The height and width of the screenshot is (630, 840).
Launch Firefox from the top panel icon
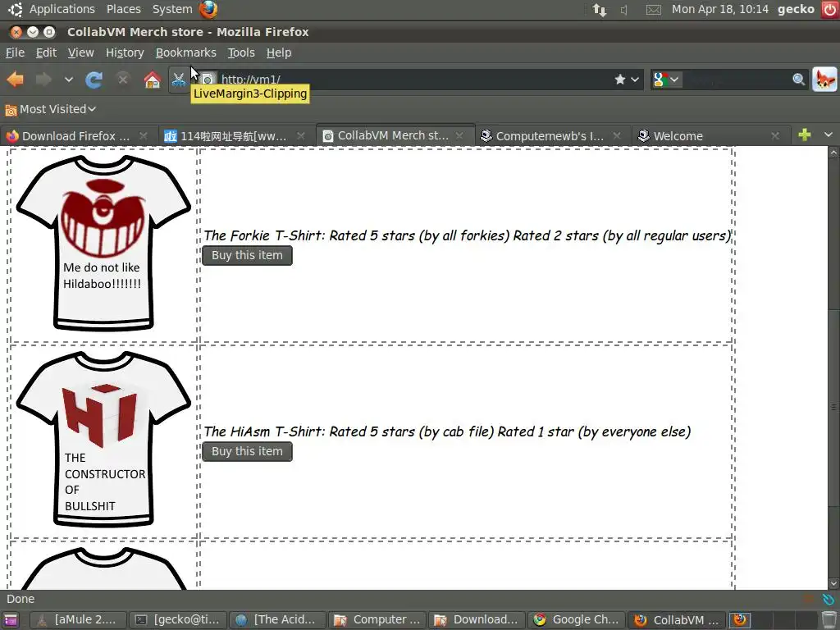point(208,9)
